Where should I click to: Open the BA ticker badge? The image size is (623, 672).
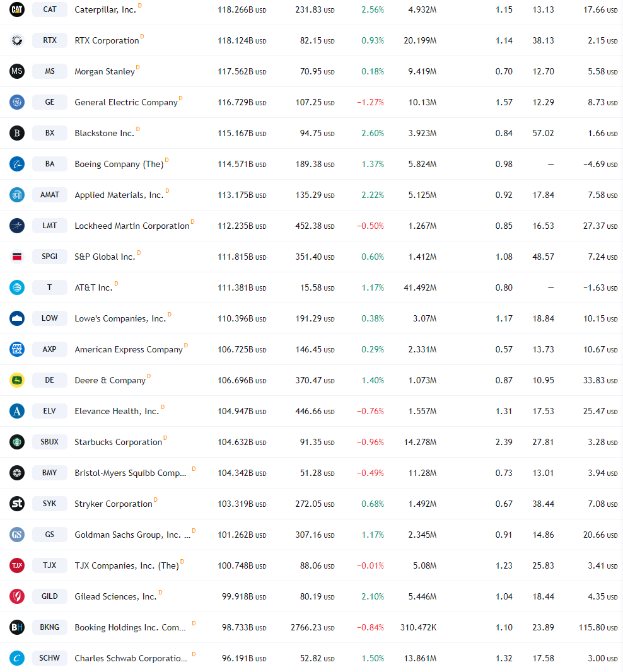coord(50,164)
